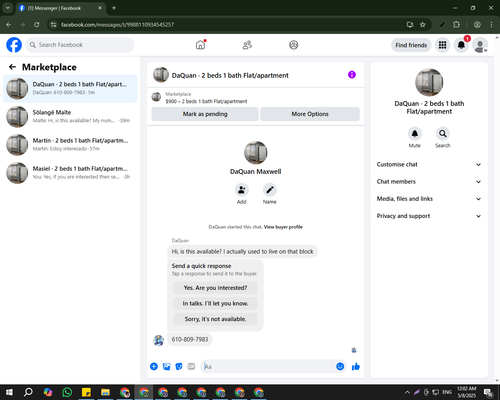Viewport: 500px width, 400px height.
Task: Expand Media, files and links section
Action: click(x=429, y=199)
